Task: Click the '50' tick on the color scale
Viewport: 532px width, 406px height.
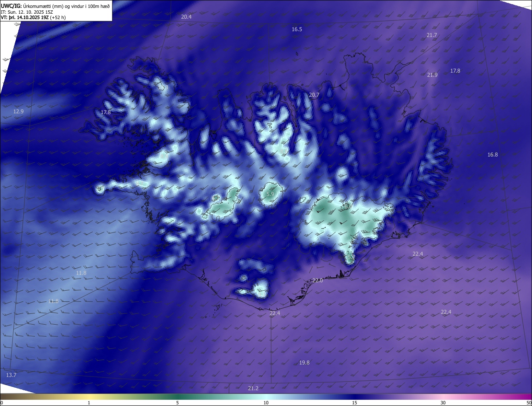Action: point(529,403)
